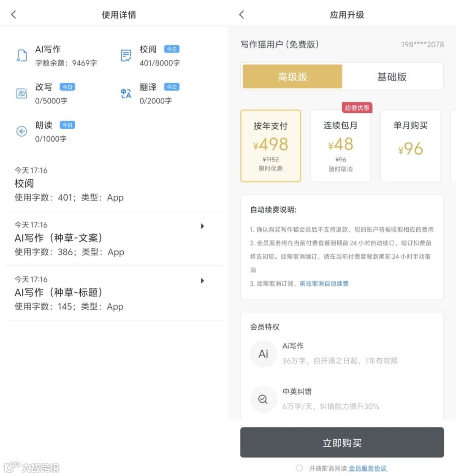Tap the AI写作 document icon
The image size is (456, 476).
click(22, 56)
